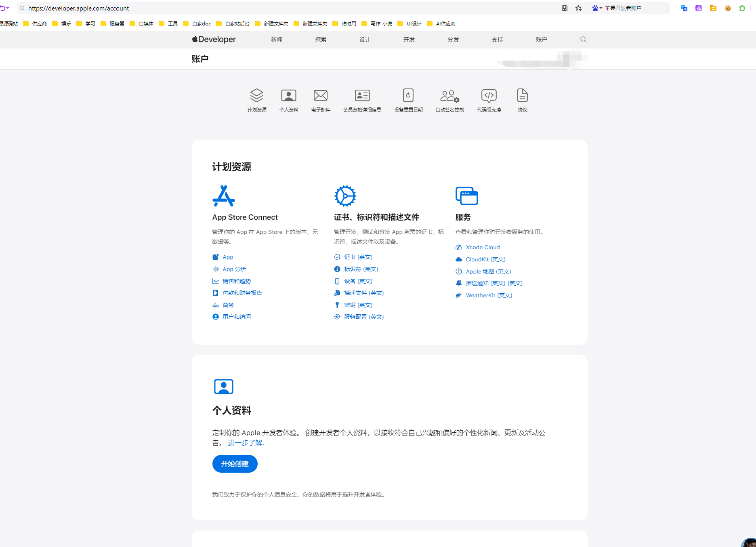Screen dimensions: 756x547
Task: Open the 个人资料 icon in shortcut row
Action: (289, 95)
